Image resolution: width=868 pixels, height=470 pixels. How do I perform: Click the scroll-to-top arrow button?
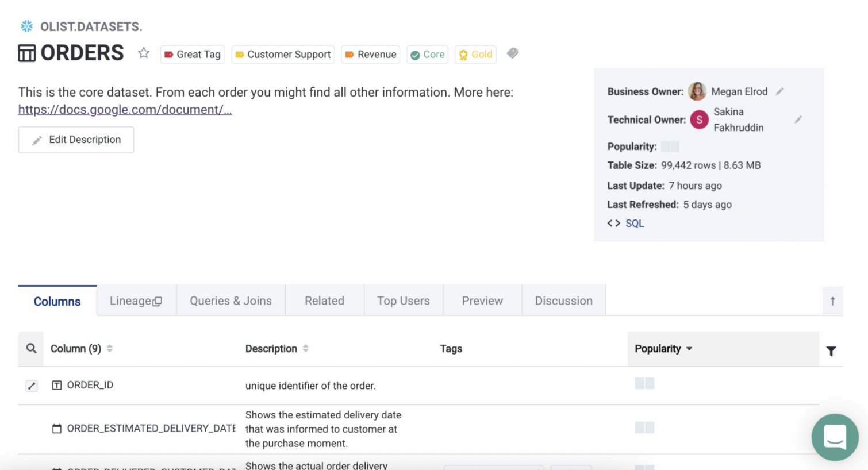[x=832, y=301]
